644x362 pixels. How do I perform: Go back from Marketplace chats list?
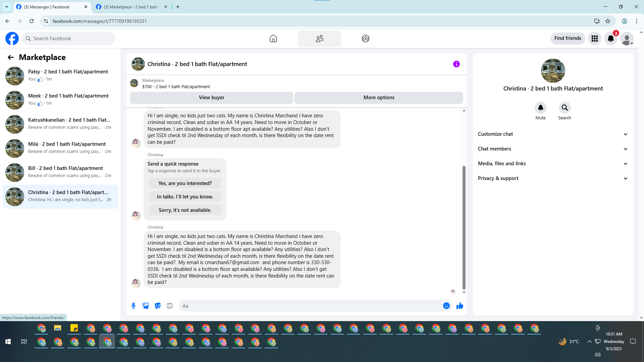click(11, 57)
